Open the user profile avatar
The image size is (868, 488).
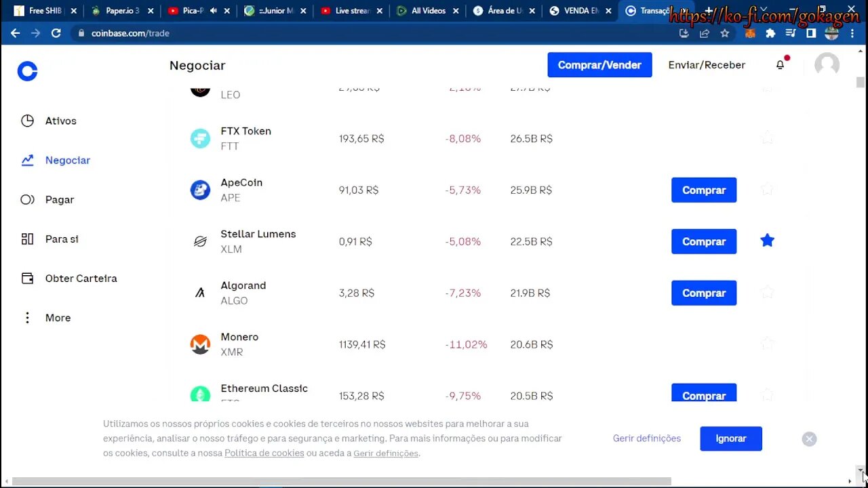tap(827, 65)
